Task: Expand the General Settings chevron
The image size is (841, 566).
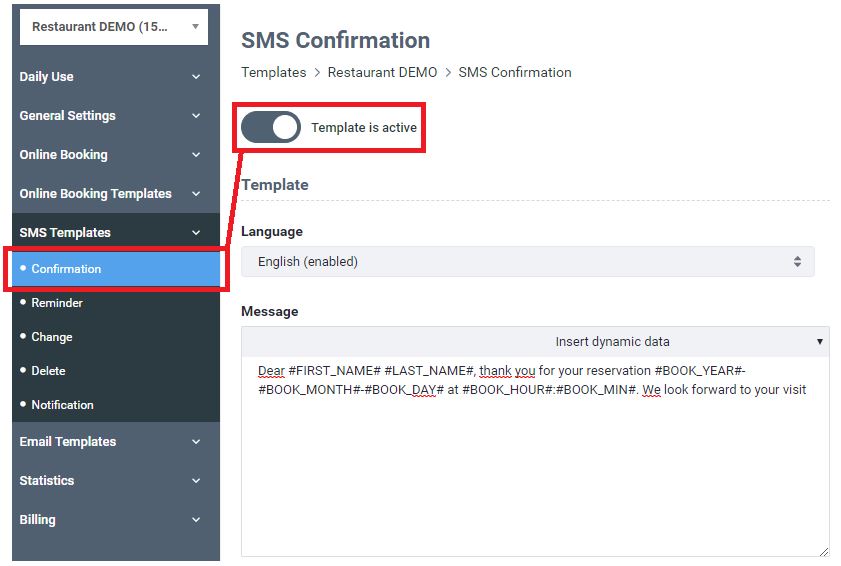Action: [x=196, y=116]
